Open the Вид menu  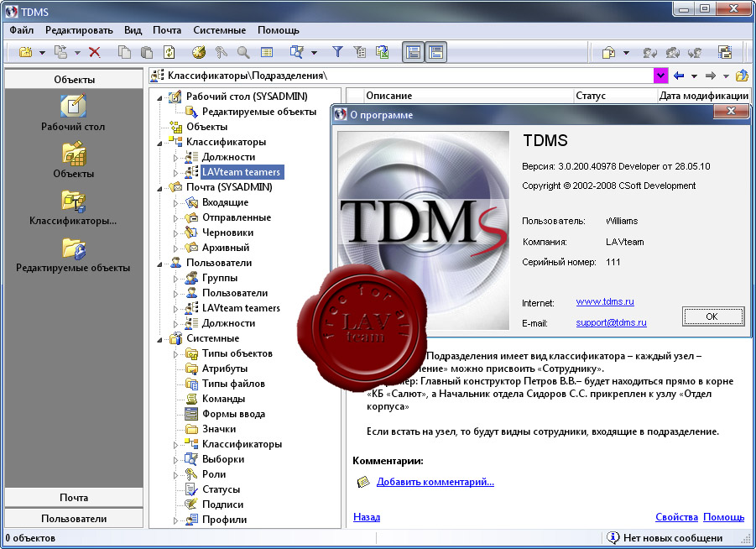(x=133, y=30)
